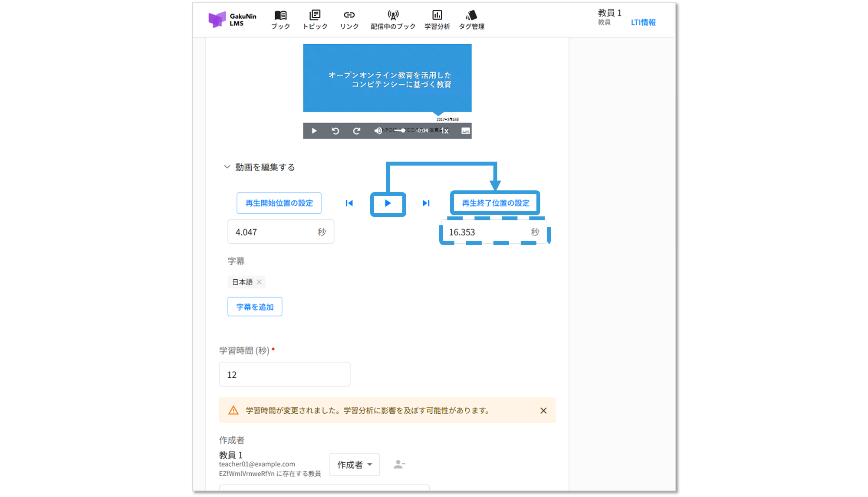Jump to start position skip-previous icon
This screenshot has height=497, width=868.
coord(349,203)
